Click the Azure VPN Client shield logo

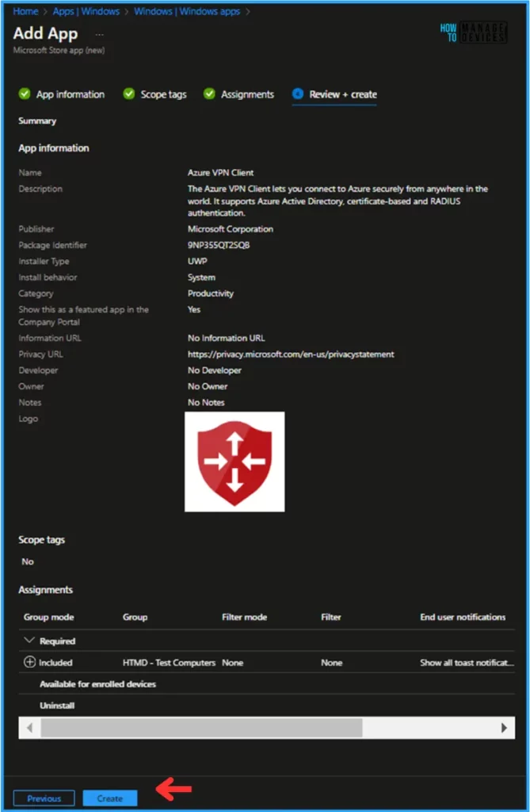click(x=234, y=462)
